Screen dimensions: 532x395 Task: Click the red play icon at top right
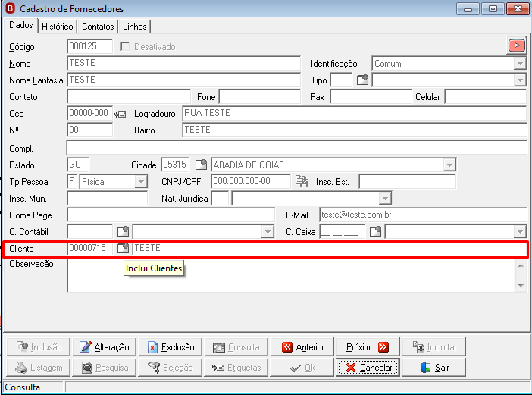(x=516, y=45)
